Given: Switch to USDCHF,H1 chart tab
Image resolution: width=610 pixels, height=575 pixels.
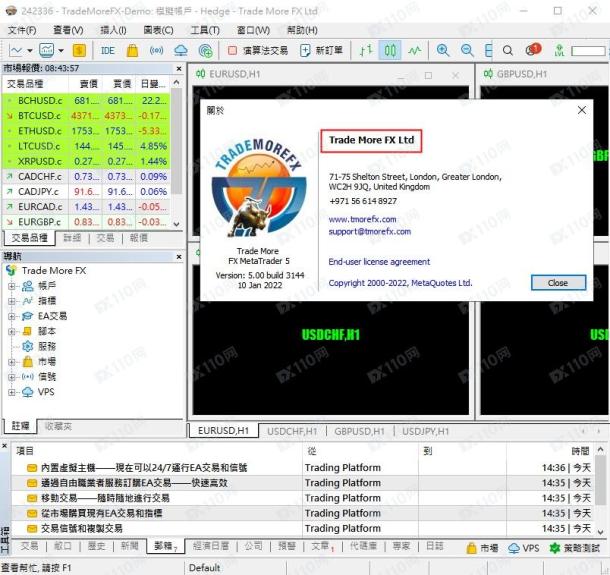Looking at the screenshot, I should coord(292,431).
